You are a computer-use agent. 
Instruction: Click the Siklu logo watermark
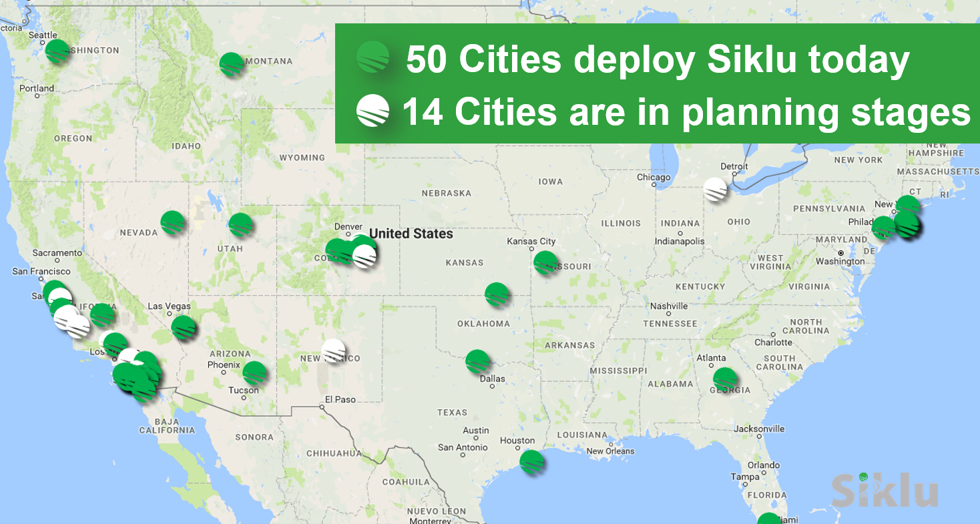(x=884, y=490)
